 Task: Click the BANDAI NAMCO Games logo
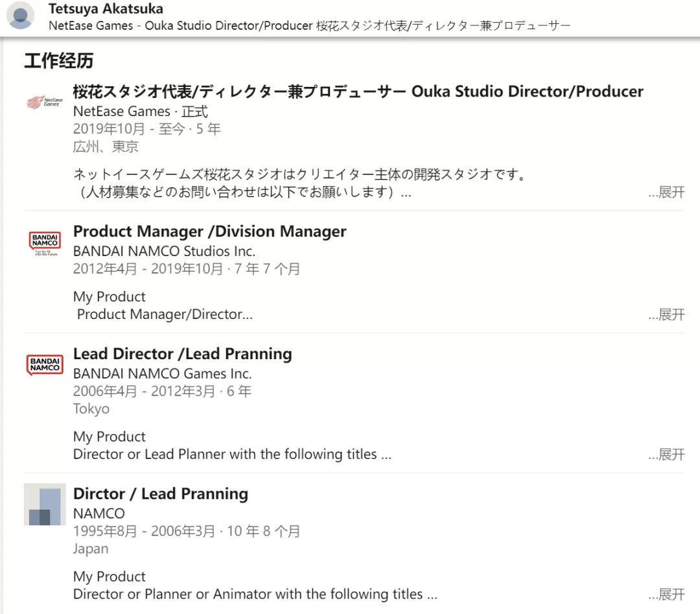click(x=45, y=365)
